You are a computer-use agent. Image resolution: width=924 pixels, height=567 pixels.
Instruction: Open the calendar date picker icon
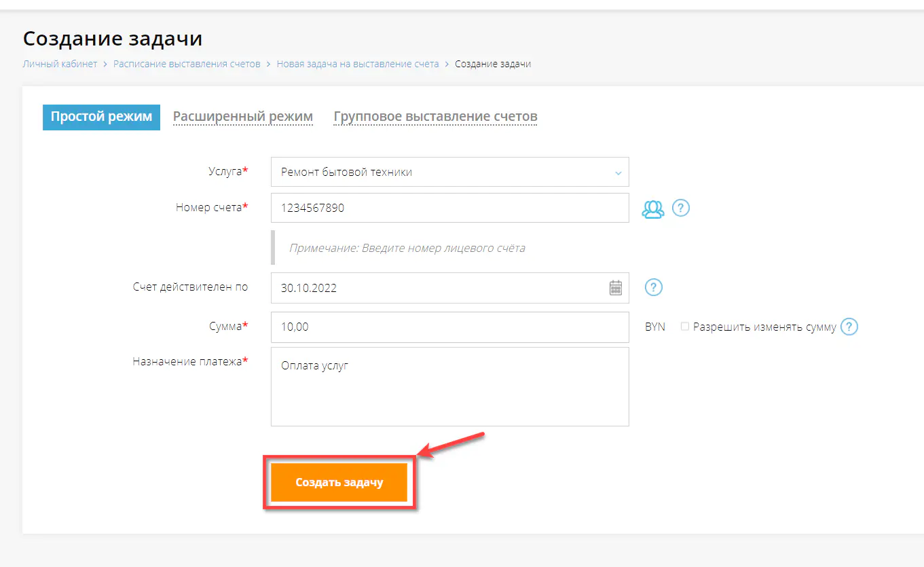coord(616,288)
